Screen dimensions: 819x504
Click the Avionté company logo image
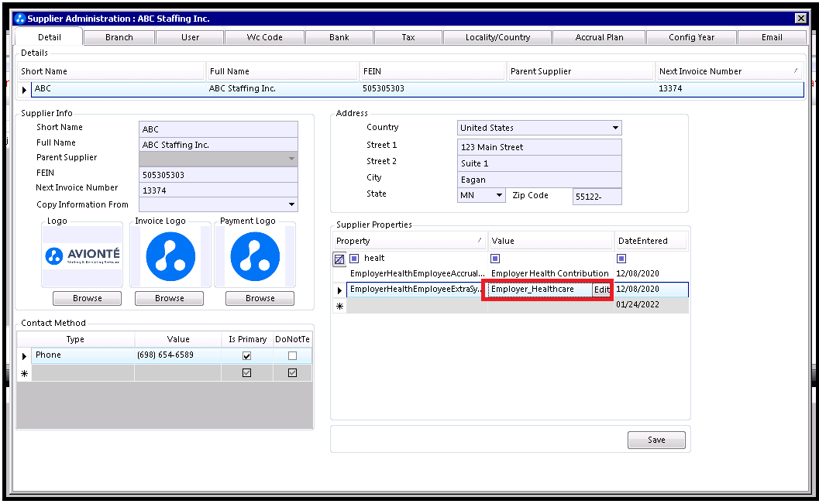(x=83, y=255)
